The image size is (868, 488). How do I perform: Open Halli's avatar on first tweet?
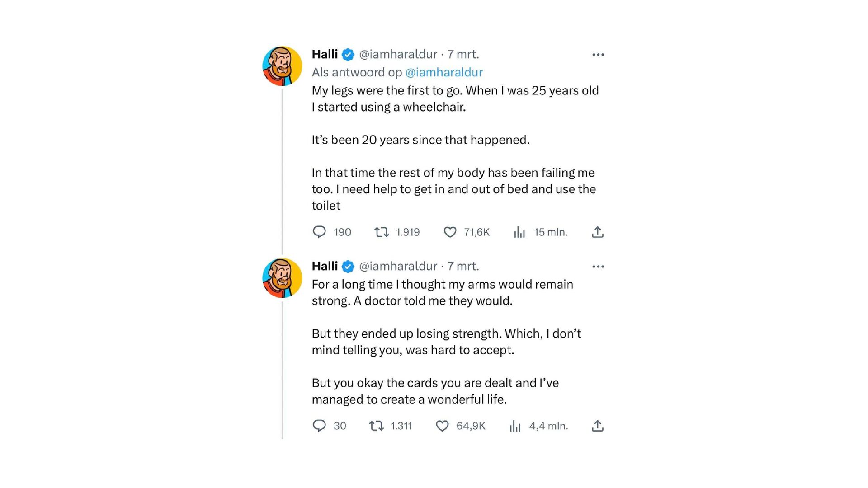282,66
